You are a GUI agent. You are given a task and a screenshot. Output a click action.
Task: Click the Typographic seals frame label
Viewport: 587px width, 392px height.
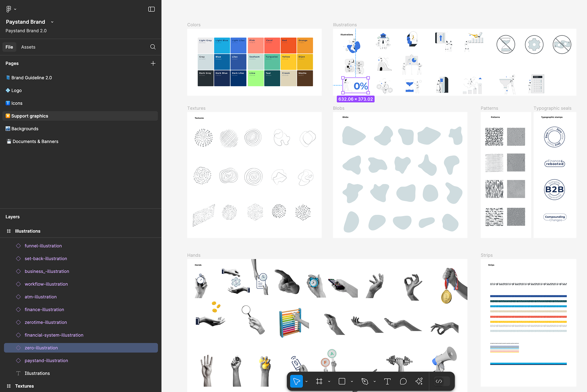pos(552,108)
